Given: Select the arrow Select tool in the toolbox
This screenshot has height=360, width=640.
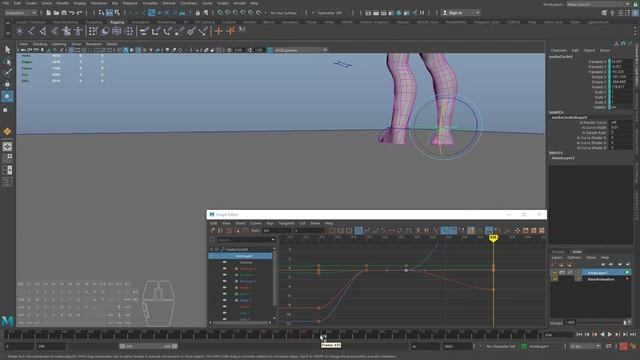Looking at the screenshot, I should point(7,49).
